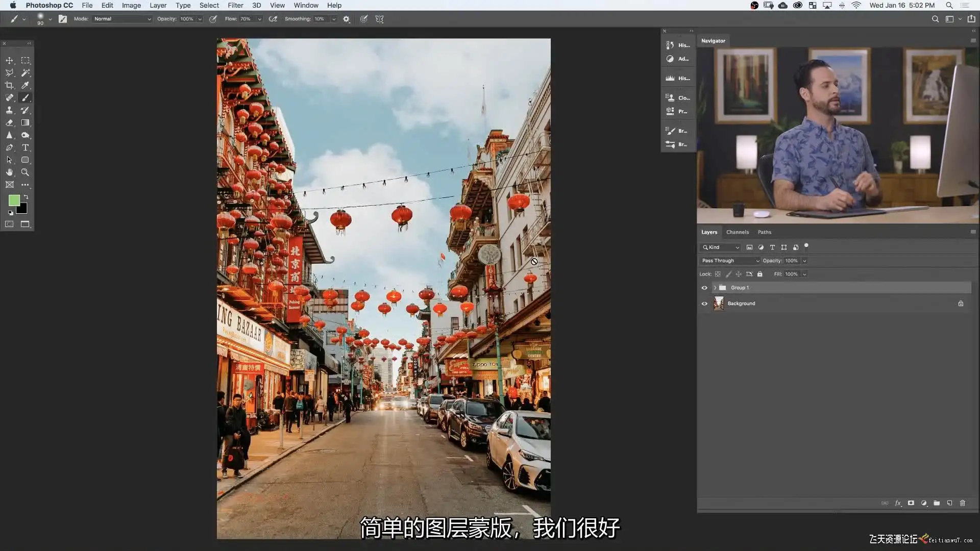Pick the Eraser tool
980x551 pixels.
(x=9, y=122)
